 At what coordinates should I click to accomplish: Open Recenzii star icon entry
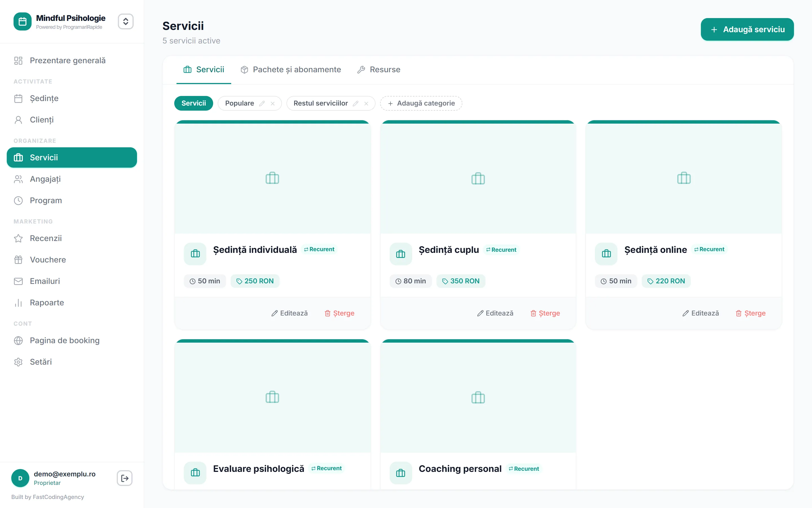click(72, 238)
